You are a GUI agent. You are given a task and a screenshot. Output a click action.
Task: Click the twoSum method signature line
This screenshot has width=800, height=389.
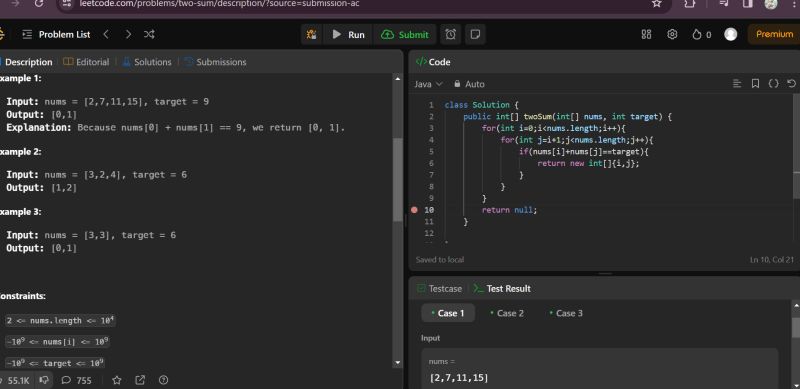point(567,116)
